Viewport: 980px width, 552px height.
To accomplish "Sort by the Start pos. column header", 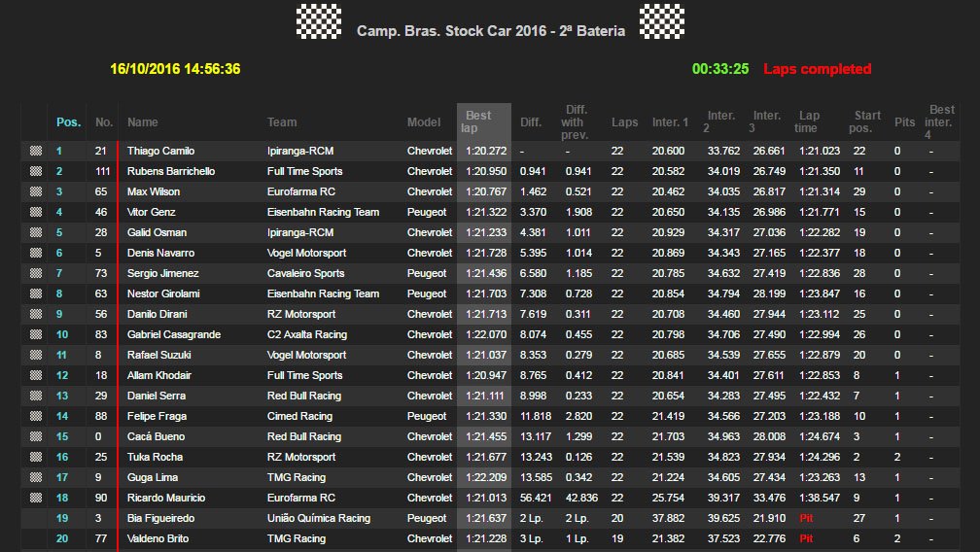I will pyautogui.click(x=864, y=121).
